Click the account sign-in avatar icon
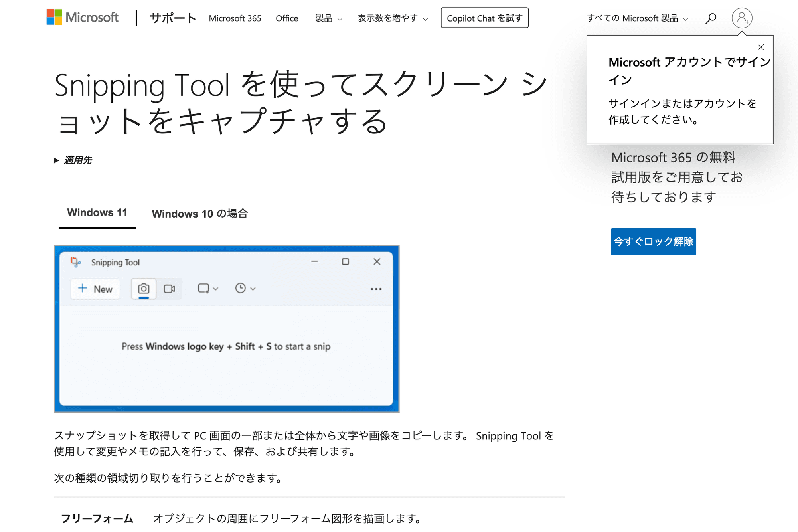Viewport: 798px width, 532px height. click(742, 18)
